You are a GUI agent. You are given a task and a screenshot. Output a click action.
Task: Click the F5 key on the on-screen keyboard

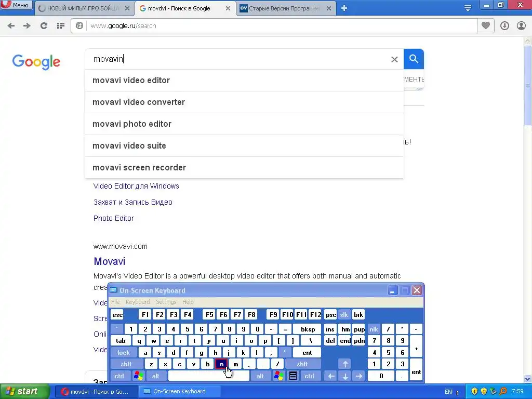coord(209,314)
